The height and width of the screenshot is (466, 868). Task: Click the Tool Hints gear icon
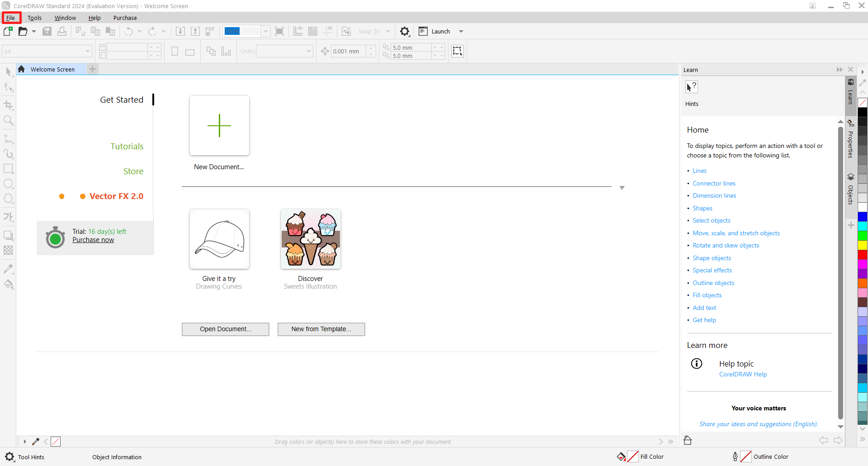pyautogui.click(x=9, y=457)
